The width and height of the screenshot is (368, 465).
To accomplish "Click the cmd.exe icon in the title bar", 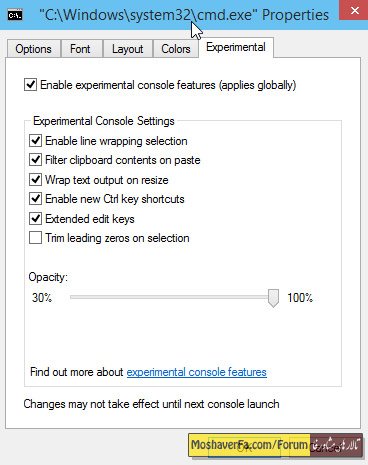I will click(15, 15).
